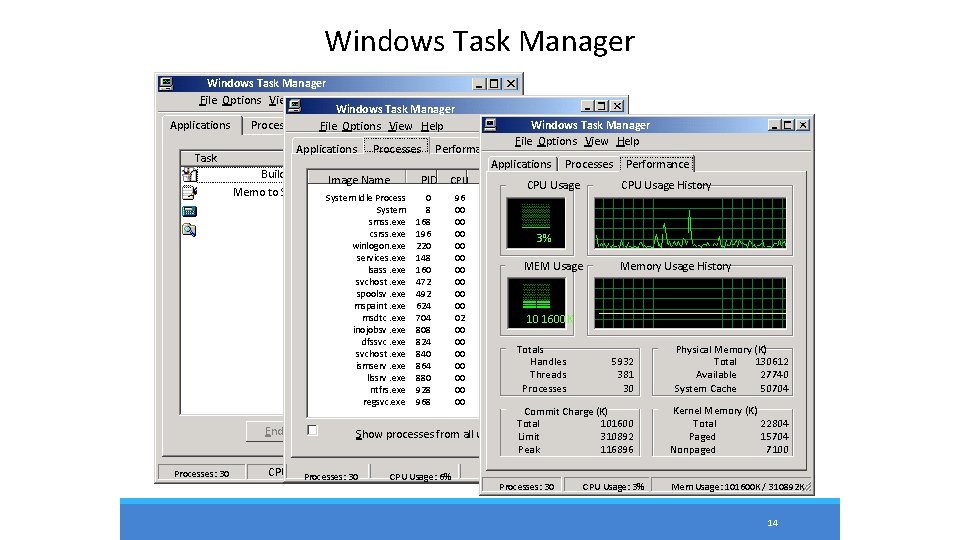This screenshot has width=960, height=540.
Task: Click the magnifier task icon in Applications list
Action: click(x=189, y=230)
